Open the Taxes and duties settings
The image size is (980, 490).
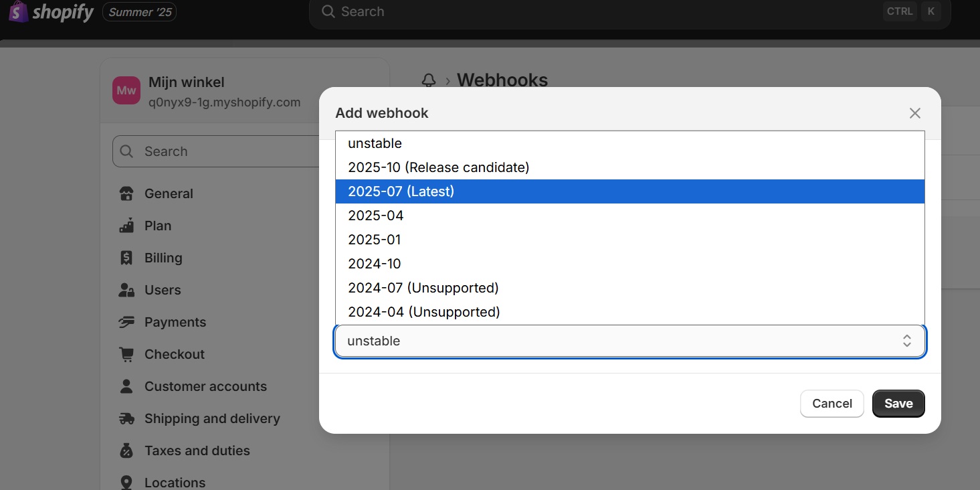tap(197, 451)
